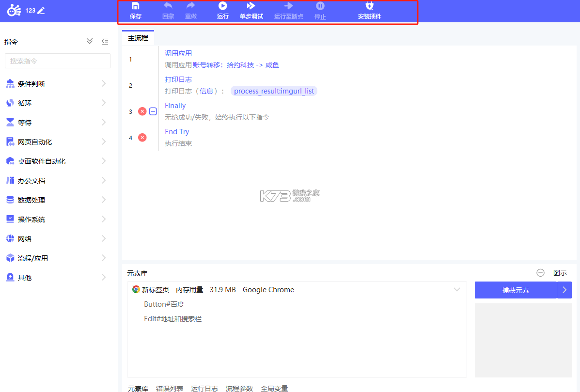Click the 等待 hourglass icon
The height and width of the screenshot is (392, 580).
click(x=10, y=122)
